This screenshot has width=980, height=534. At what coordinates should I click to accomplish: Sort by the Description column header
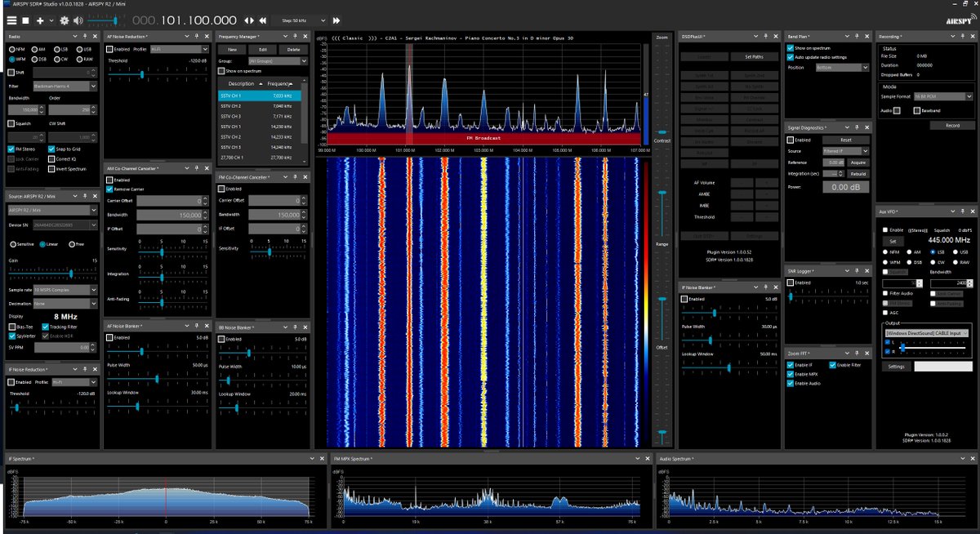coord(241,83)
